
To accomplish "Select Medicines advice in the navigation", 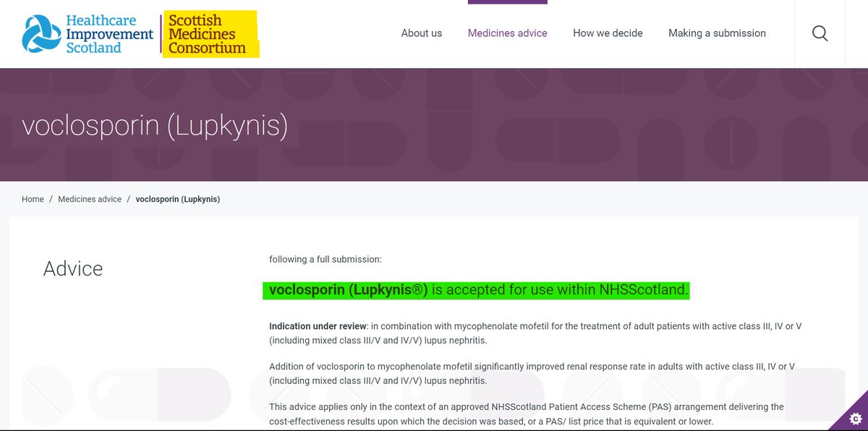I will click(x=508, y=33).
